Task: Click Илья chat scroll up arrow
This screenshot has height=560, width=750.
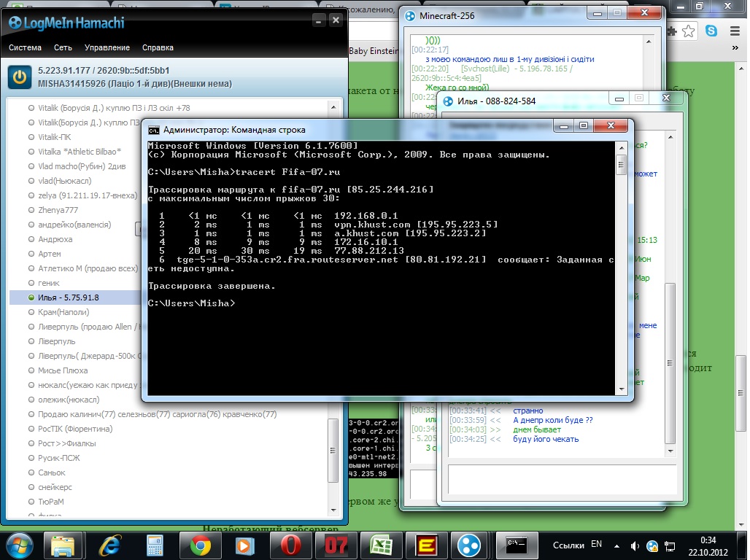Action: [670, 137]
